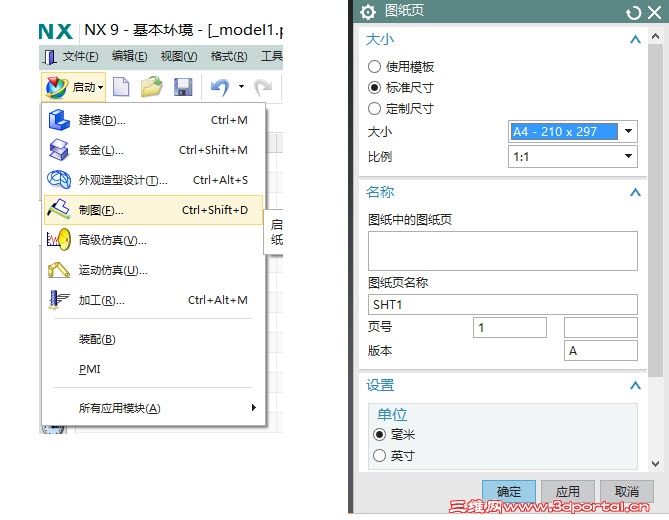Select the 使用模板 radio button

pos(374,67)
